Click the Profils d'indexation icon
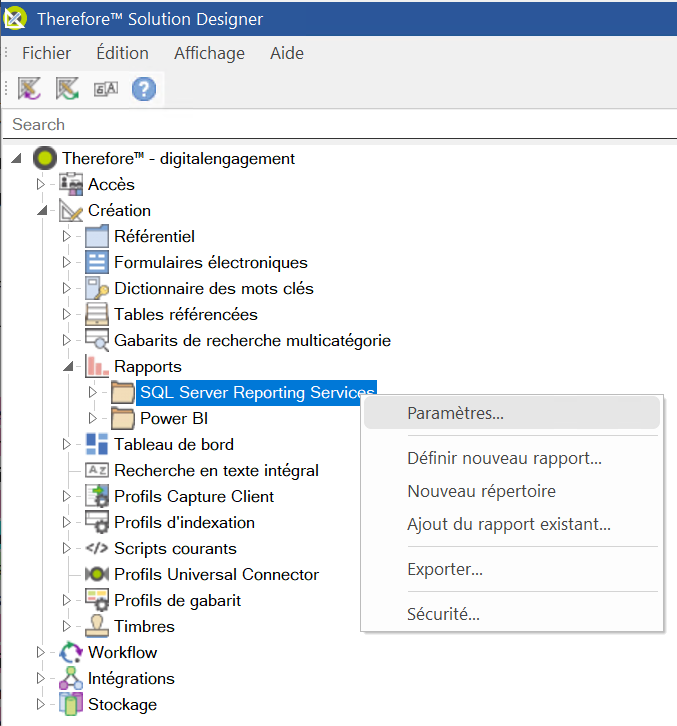677x726 pixels. 97,522
